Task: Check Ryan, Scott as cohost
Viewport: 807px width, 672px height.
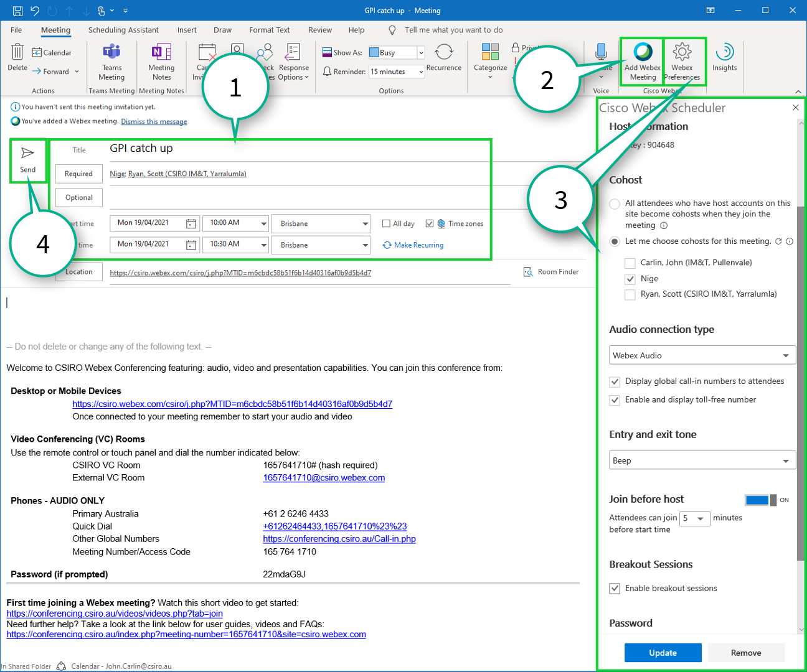Action: pos(630,295)
